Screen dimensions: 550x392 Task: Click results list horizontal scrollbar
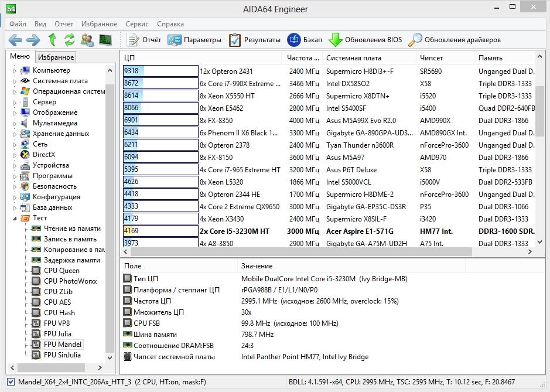(301, 251)
